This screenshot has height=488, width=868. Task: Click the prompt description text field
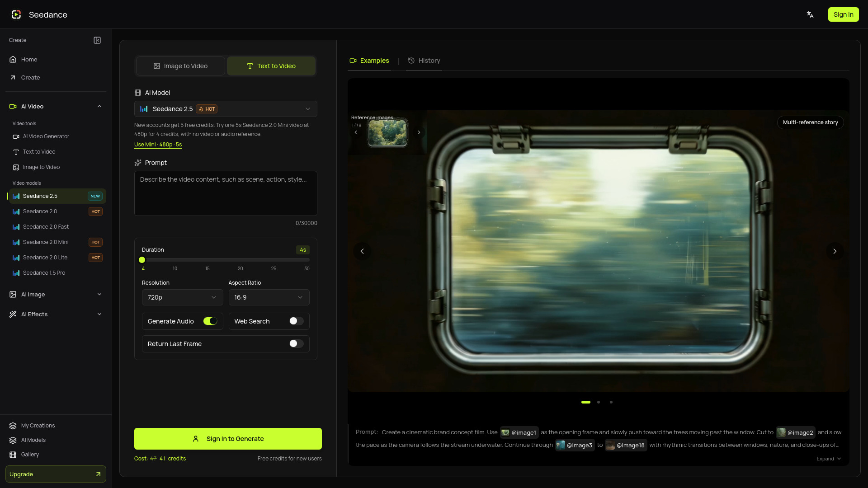tap(226, 193)
